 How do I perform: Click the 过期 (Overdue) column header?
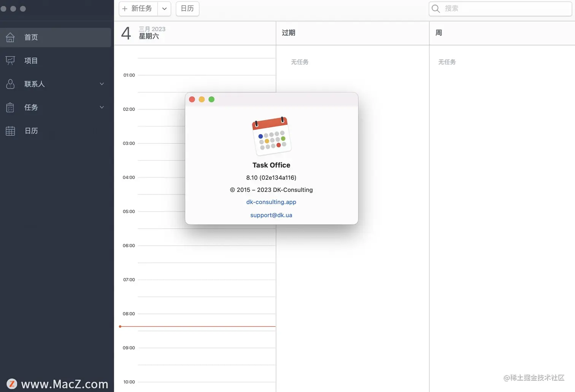[289, 33]
